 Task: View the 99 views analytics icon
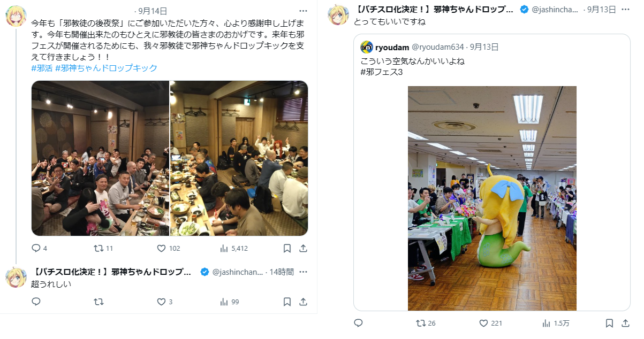pos(224,302)
